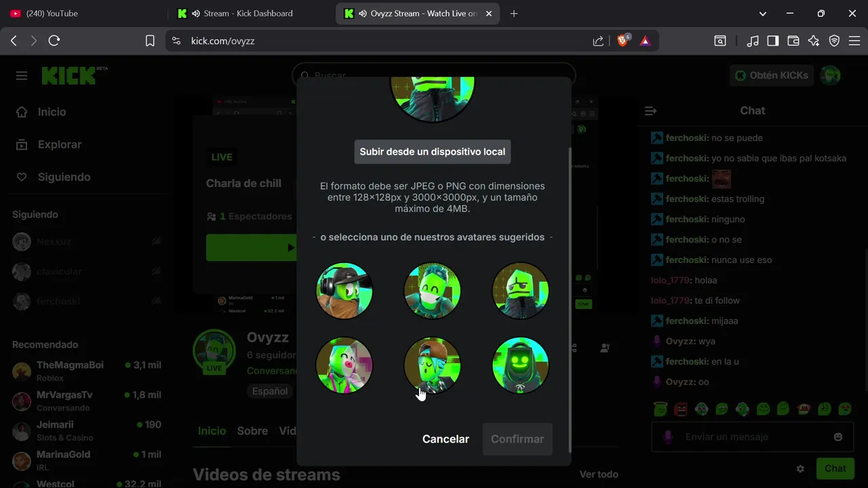This screenshot has height=488, width=868.
Task: Open browser search tabs icon
Action: coord(720,41)
